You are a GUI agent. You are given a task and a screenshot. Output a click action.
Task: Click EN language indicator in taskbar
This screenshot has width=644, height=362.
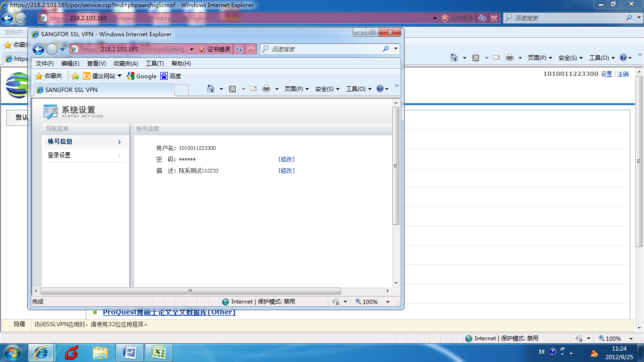(541, 352)
